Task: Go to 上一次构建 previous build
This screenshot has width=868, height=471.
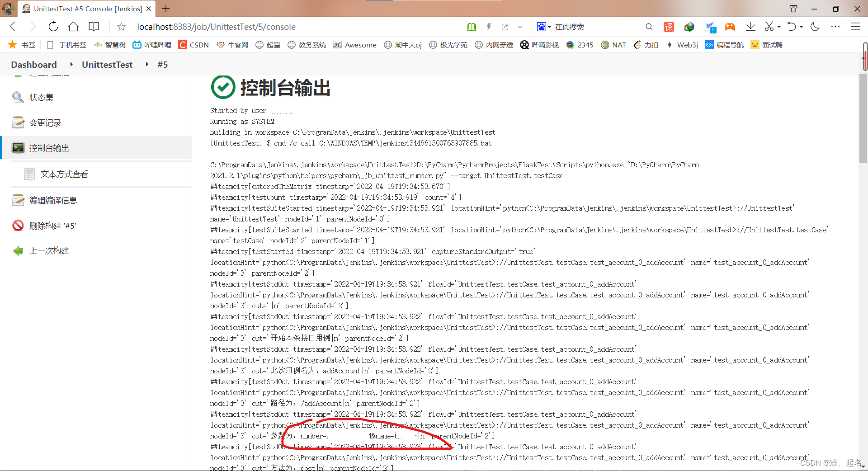Action: pyautogui.click(x=49, y=251)
